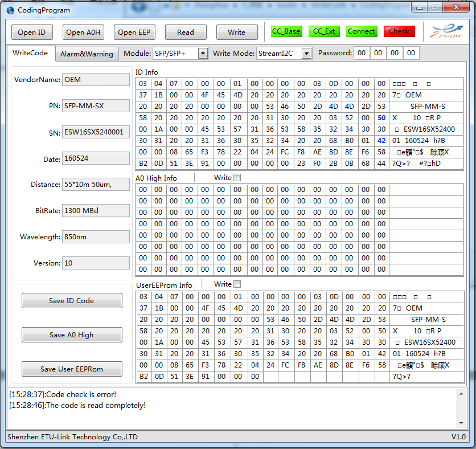Click the SN field ESW16SX5240001
This screenshot has width=476, height=449.
pos(96,132)
